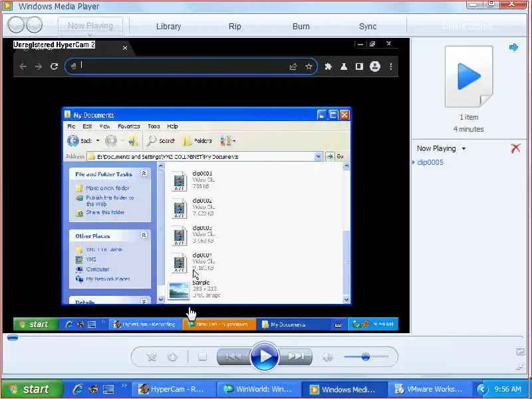This screenshot has height=399, width=532.
Task: Collapse the Other Places section
Action: pyautogui.click(x=144, y=235)
